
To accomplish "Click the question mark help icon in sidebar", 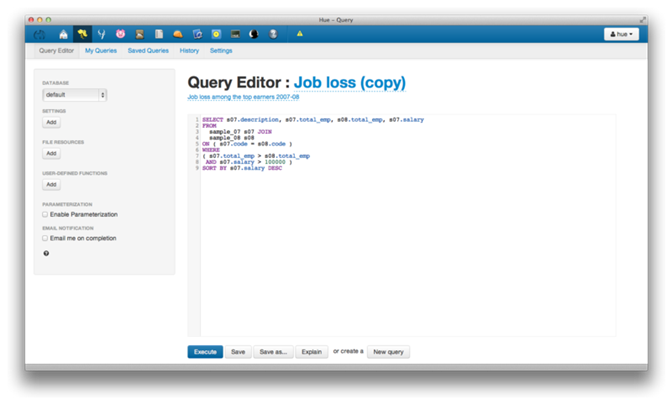I will (46, 253).
